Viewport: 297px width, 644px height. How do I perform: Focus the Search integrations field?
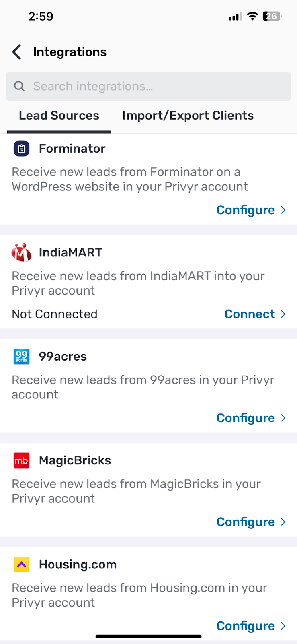148,86
